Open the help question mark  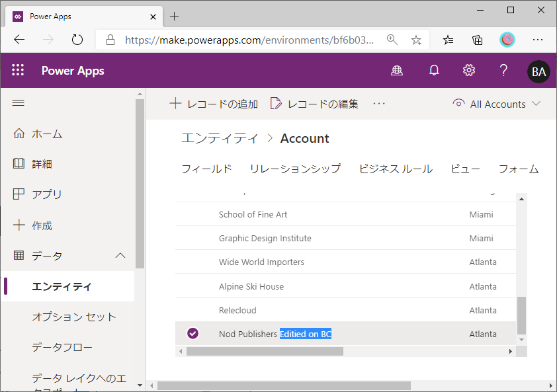pos(503,70)
